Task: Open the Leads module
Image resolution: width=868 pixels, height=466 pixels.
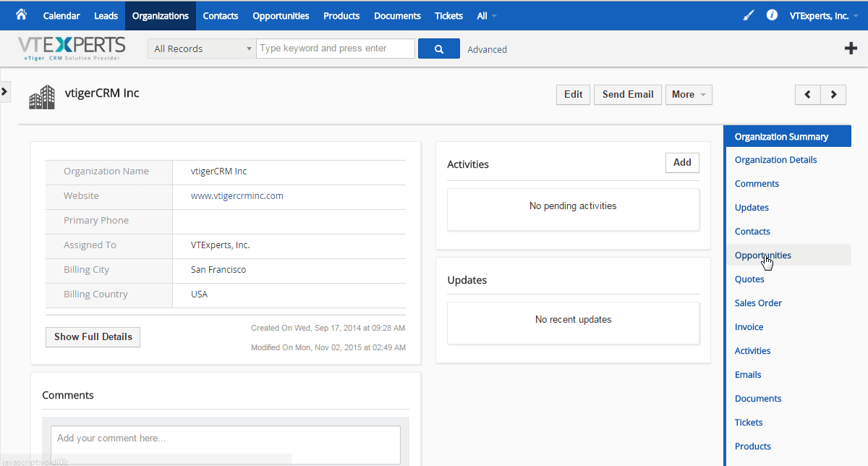Action: tap(106, 15)
